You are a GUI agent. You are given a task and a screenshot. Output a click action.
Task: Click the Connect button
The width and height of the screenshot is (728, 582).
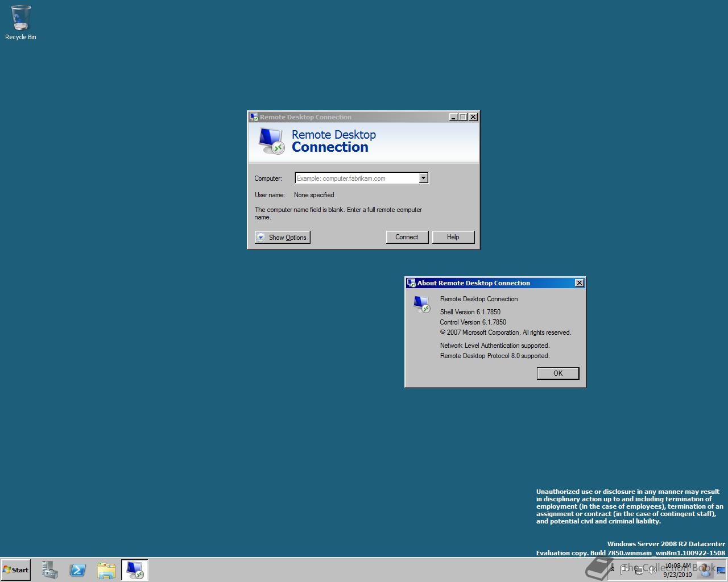(x=407, y=237)
